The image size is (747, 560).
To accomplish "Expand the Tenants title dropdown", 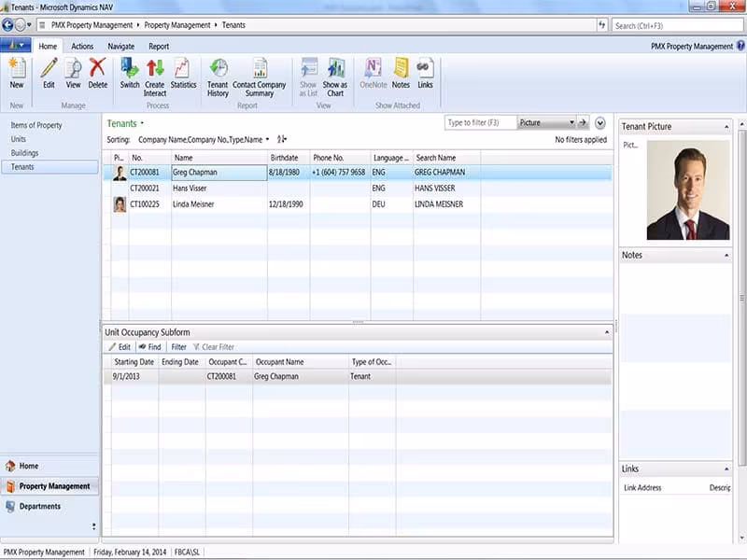I will coord(142,123).
